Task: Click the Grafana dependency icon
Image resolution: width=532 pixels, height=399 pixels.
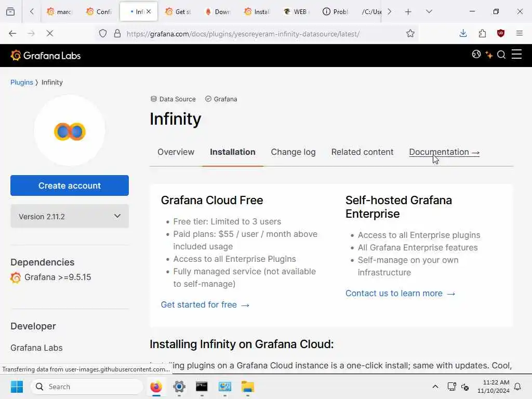Action: (16, 277)
